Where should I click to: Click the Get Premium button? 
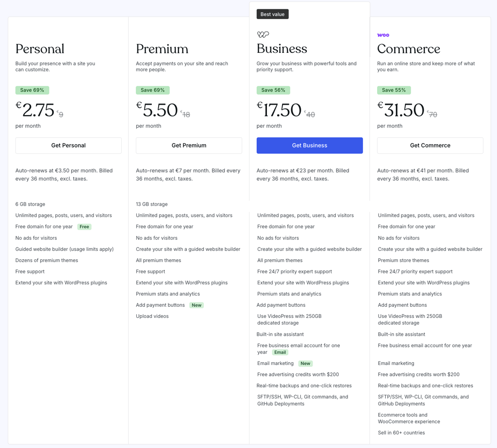[189, 146]
